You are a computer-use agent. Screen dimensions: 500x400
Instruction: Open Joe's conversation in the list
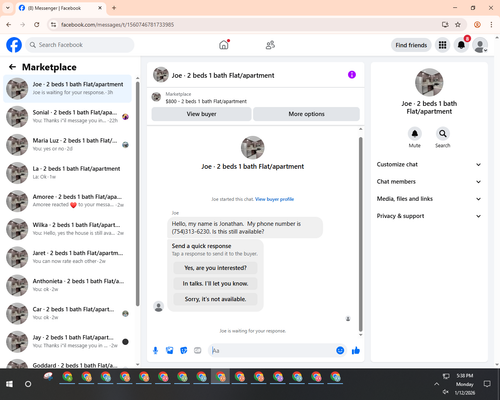click(67, 89)
